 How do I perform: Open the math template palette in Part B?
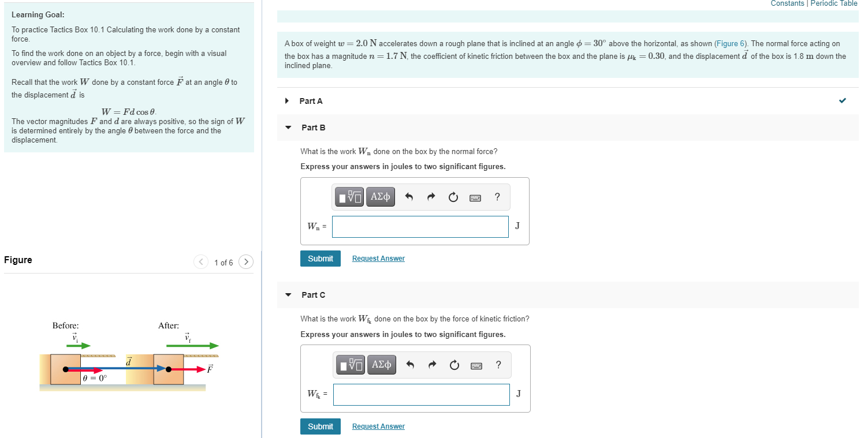349,196
